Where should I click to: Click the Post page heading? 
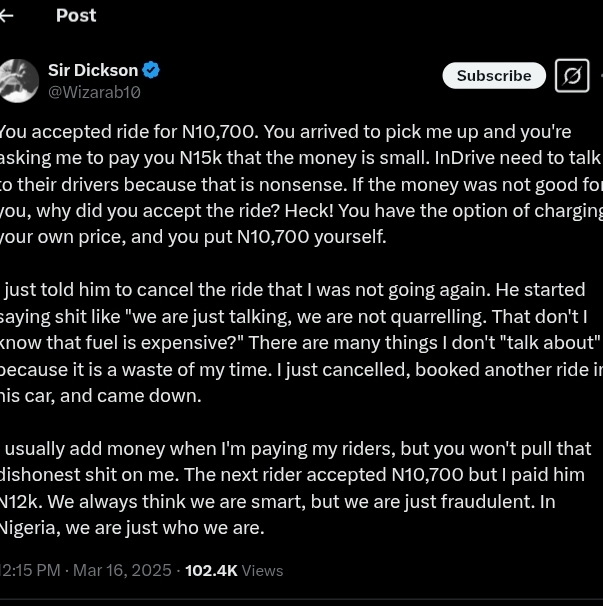[76, 15]
